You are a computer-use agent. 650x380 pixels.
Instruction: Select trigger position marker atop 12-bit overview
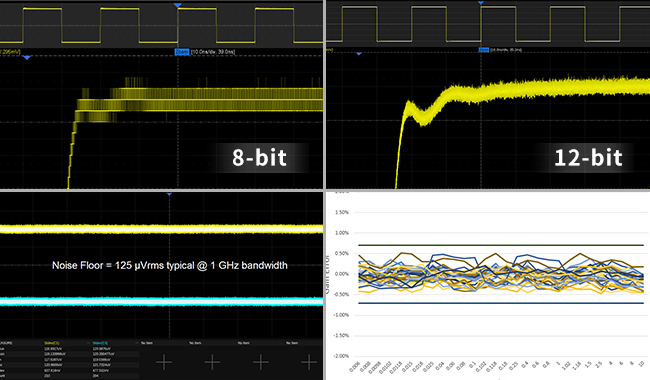481,3
